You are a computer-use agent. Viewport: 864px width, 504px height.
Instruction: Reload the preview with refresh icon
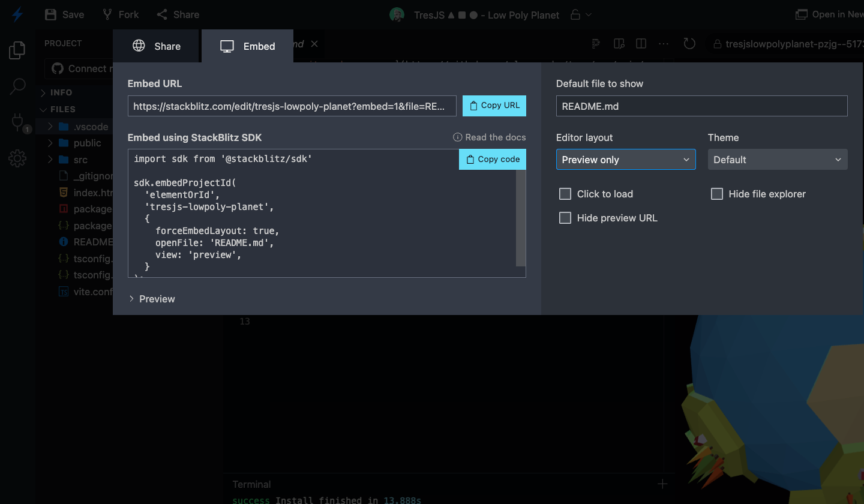tap(689, 44)
